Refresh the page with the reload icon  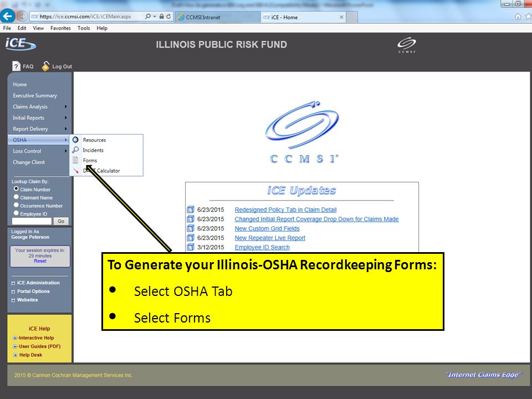[168, 16]
